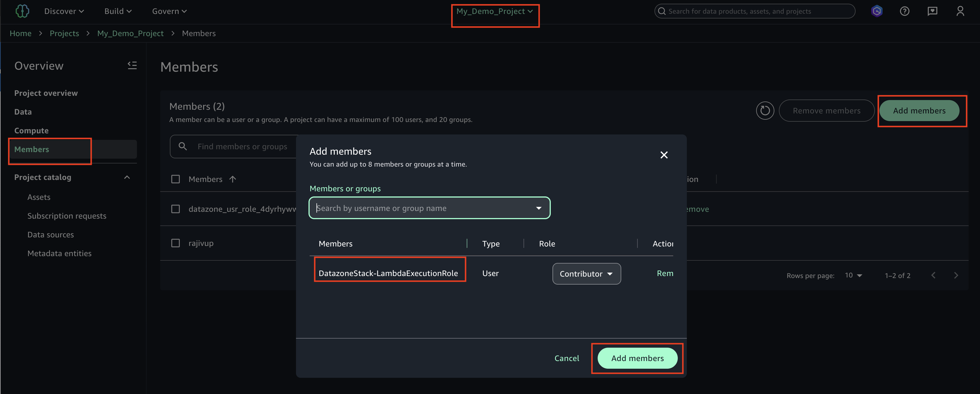Collapse the Project catalog section
Image resolution: width=980 pixels, height=394 pixels.
coord(127,177)
